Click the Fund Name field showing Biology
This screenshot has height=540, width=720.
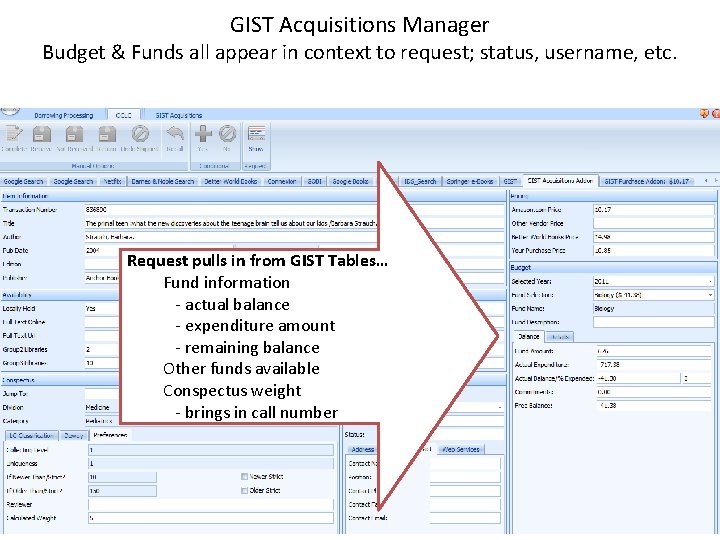(654, 309)
